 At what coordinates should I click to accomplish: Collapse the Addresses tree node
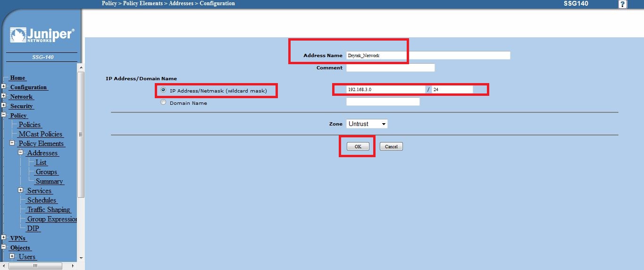click(20, 152)
